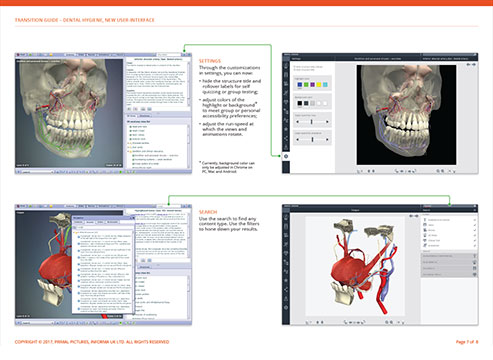Screen dimensions: 493x360
Task: Select the purple highlight color swatch
Action: pyautogui.click(x=312, y=85)
